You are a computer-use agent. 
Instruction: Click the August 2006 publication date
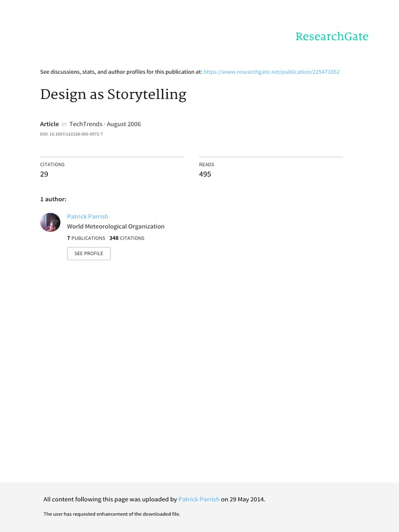tap(124, 124)
